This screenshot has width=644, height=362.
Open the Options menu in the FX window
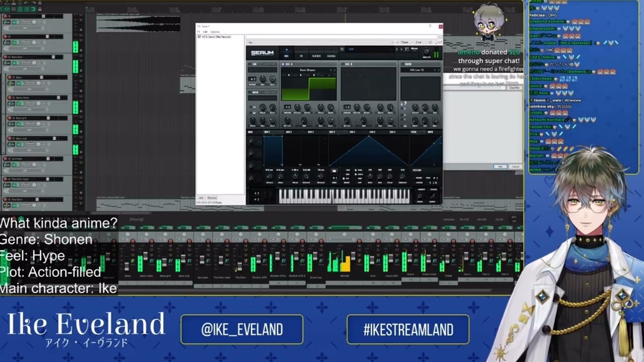point(215,32)
